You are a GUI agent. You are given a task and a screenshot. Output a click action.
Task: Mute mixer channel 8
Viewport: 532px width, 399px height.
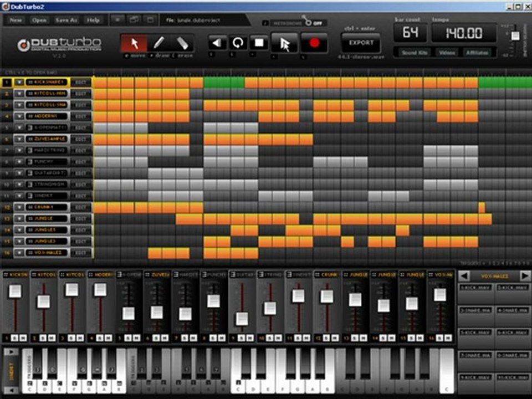pyautogui.click(x=222, y=338)
